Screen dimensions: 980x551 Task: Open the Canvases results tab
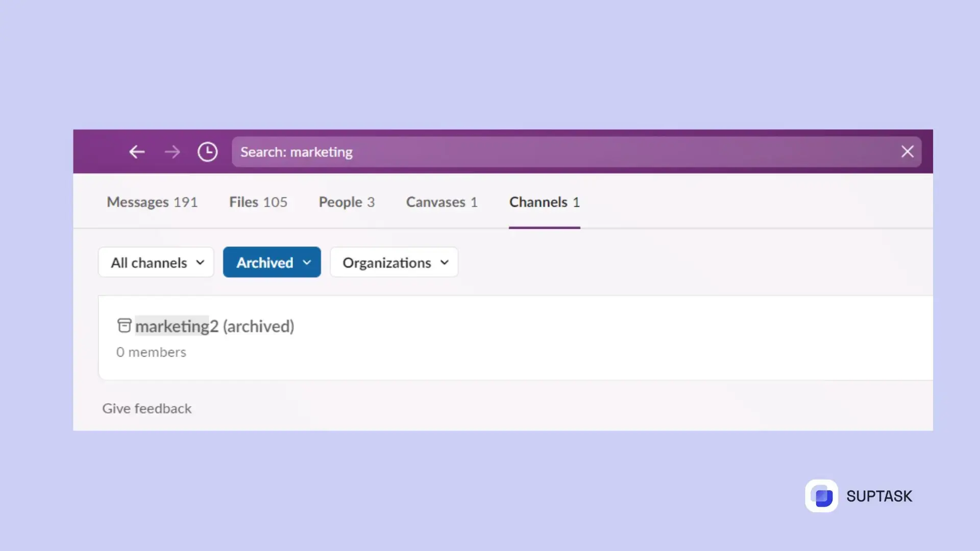[x=442, y=202]
